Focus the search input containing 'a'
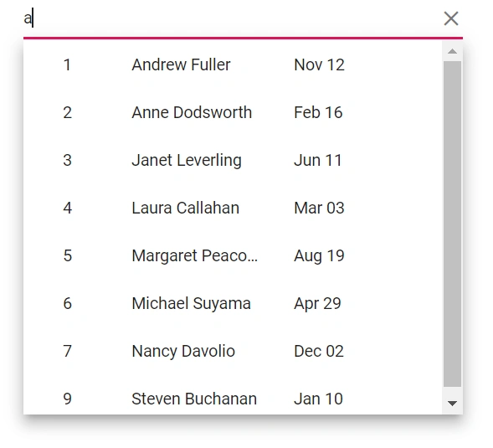493x448 pixels. (x=231, y=18)
